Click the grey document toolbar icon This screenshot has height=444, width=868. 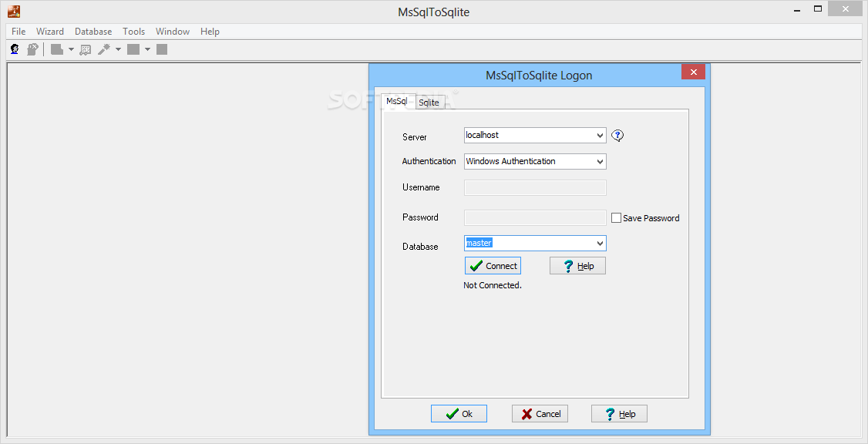[56, 49]
